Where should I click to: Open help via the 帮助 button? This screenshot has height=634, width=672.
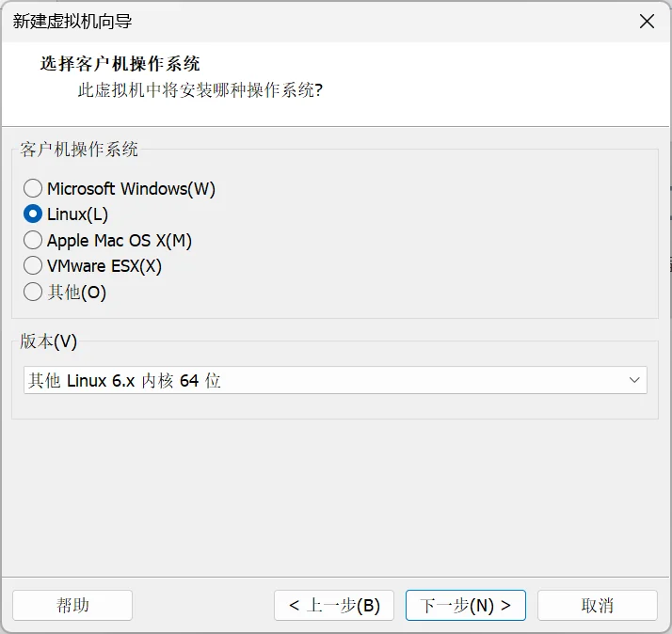[x=72, y=605]
